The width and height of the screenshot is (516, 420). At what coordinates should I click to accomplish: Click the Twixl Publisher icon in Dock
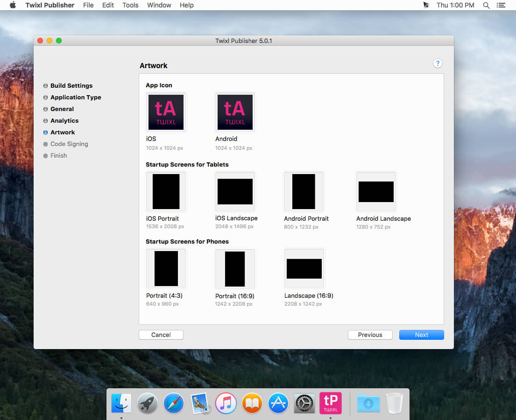tap(330, 403)
